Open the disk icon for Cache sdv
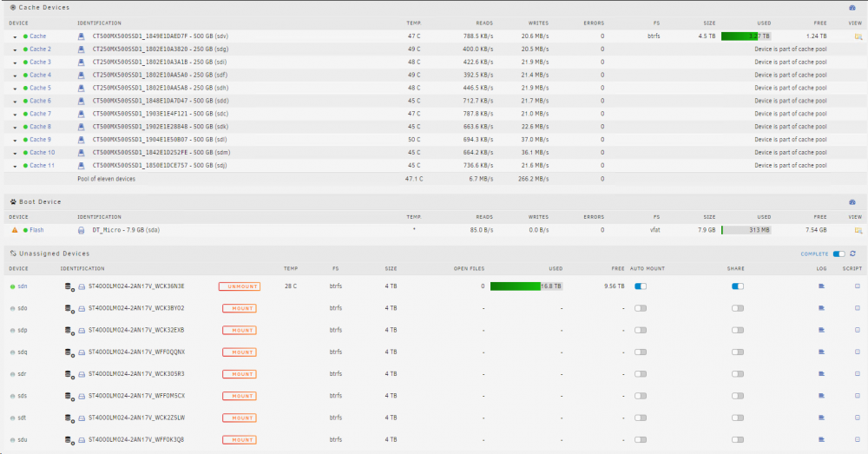The width and height of the screenshot is (868, 454). click(x=81, y=36)
